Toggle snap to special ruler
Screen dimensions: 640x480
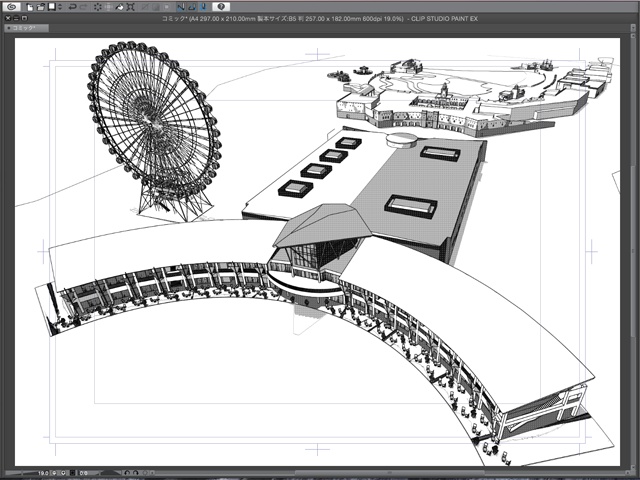[192, 7]
